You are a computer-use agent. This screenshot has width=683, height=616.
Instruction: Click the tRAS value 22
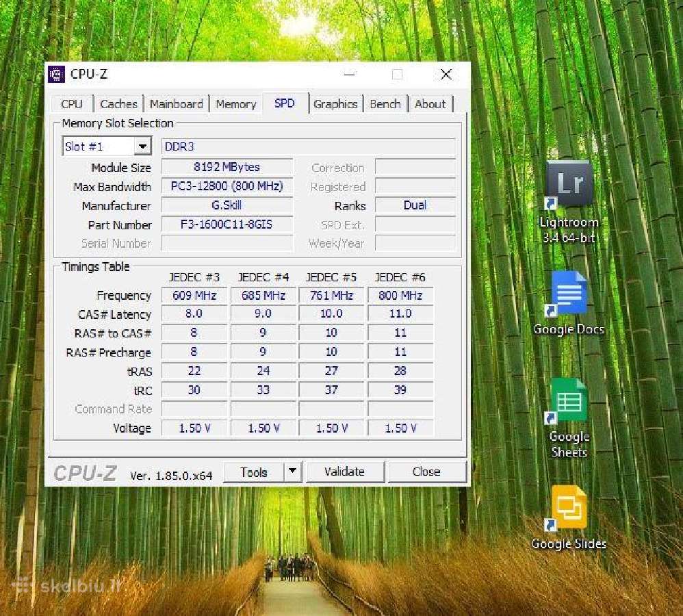click(194, 371)
